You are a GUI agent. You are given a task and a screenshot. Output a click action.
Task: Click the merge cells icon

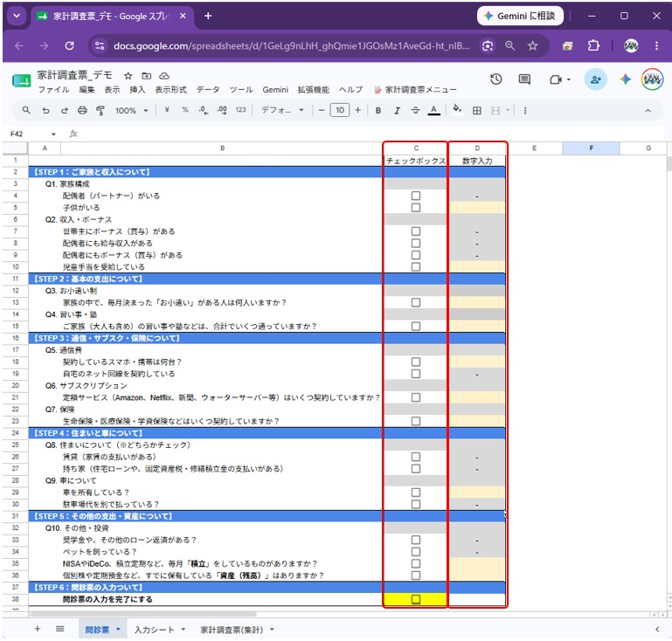coord(495,111)
